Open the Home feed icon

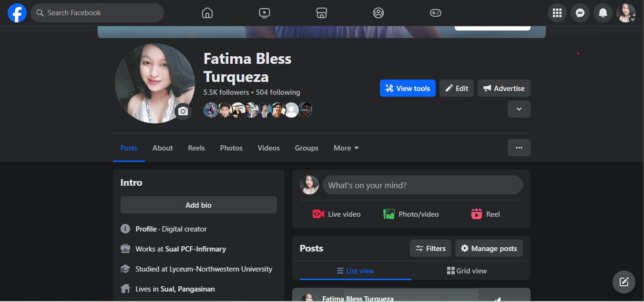click(207, 13)
